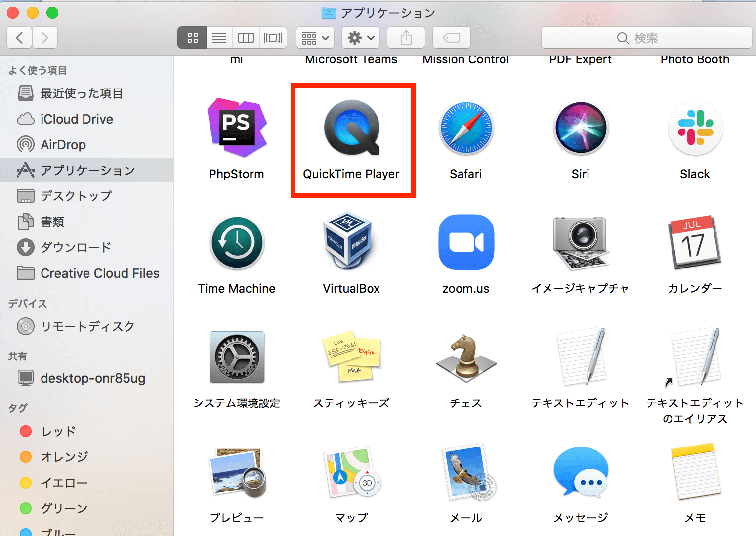Click the PhpStorm name label
This screenshot has width=756, height=536.
[237, 174]
